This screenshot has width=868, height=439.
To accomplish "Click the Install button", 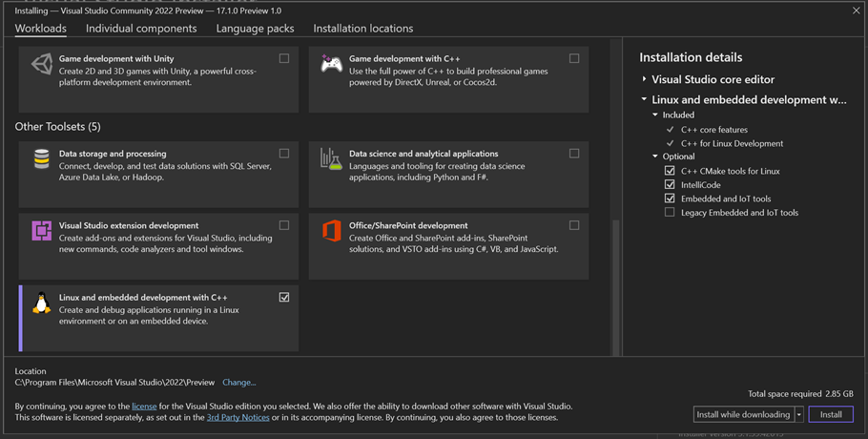I will (831, 414).
